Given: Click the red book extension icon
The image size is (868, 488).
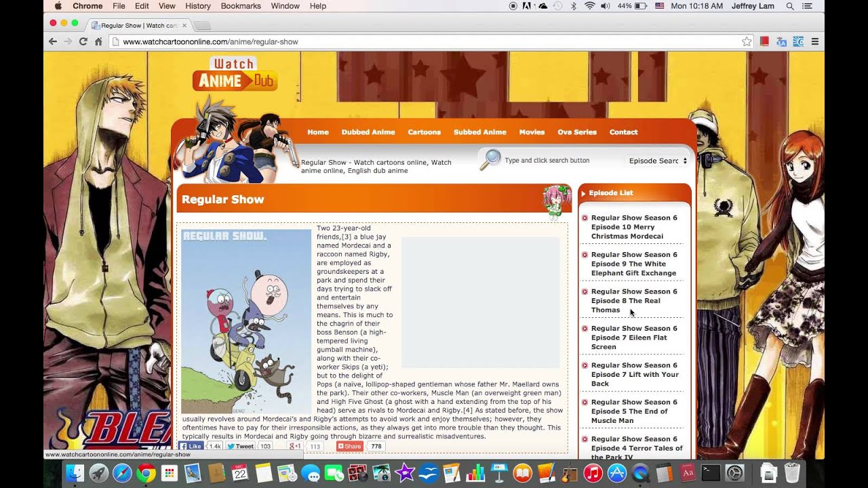Looking at the screenshot, I should point(764,41).
